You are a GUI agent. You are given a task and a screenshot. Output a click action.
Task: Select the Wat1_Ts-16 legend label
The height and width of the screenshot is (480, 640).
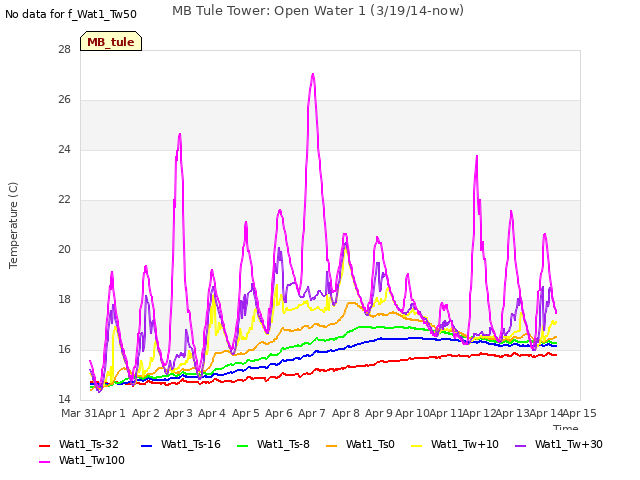[191, 444]
